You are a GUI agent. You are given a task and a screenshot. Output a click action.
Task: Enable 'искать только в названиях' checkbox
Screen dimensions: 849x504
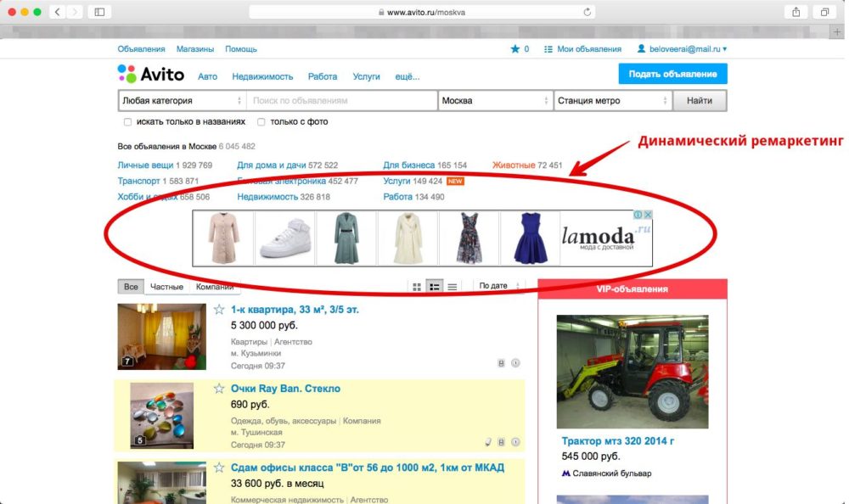[x=127, y=122]
